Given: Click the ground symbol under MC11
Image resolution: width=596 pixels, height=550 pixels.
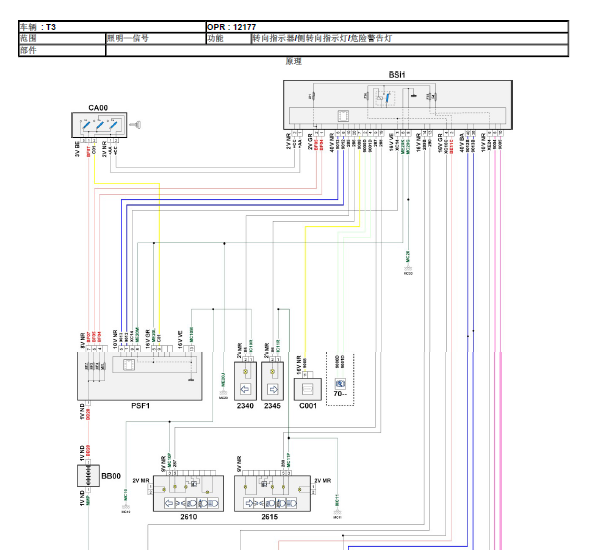Looking at the screenshot, I should 337,513.
